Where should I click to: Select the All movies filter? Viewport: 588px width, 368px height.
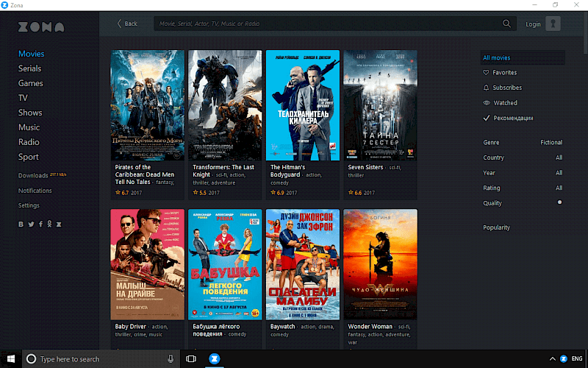point(523,58)
